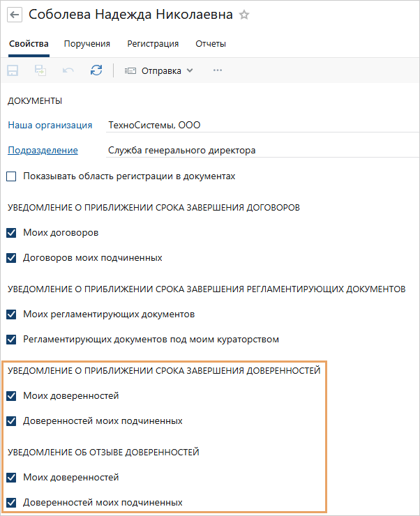
Task: Switch to the Поручения tab
Action: click(87, 43)
